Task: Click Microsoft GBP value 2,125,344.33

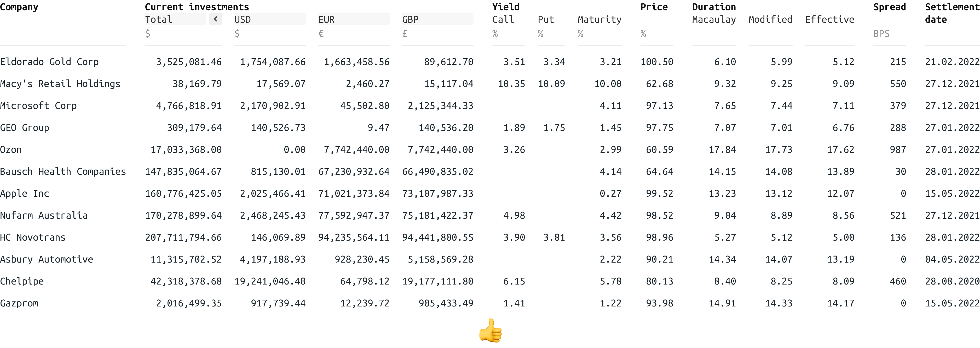Action: tap(440, 106)
